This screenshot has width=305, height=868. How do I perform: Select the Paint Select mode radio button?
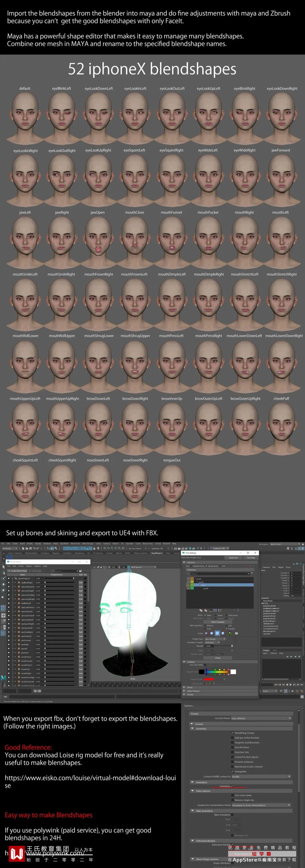point(226,615)
